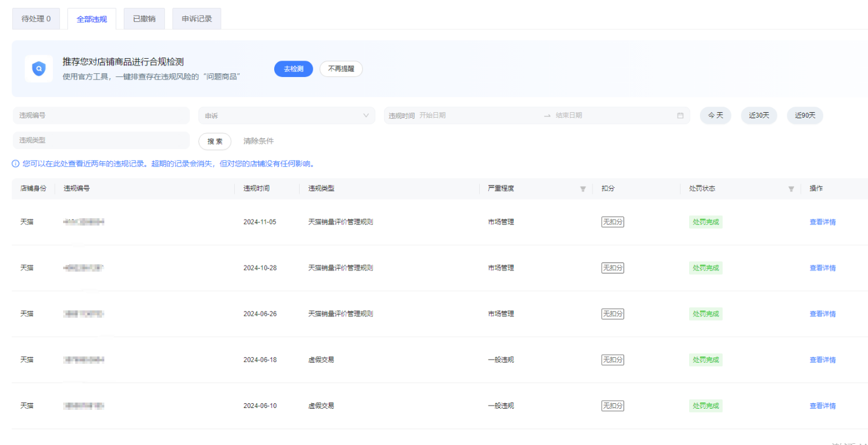
Task: Switch to the 待处理 tab
Action: coord(36,19)
